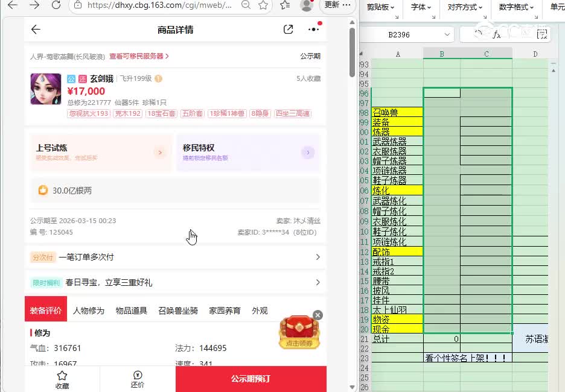This screenshot has height=392, width=565.
Task: Click the browser back navigation arrow
Action: click(x=13, y=6)
